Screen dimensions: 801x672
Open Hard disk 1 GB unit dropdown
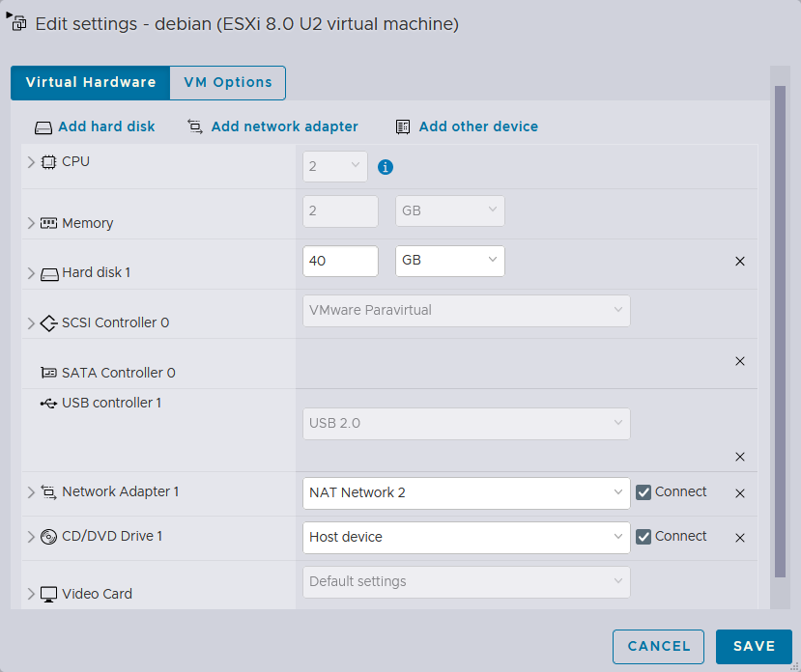pos(449,261)
